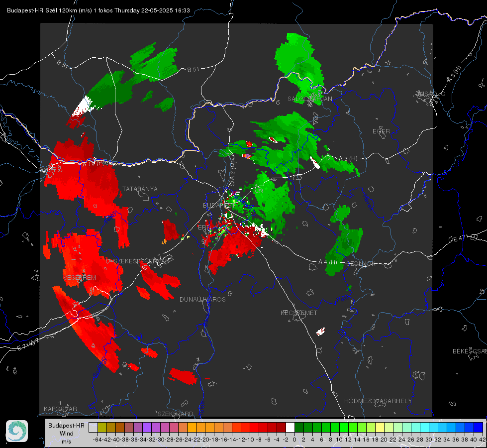Click the '-64' value on the legend scale
487x448 pixels.
[97, 440]
